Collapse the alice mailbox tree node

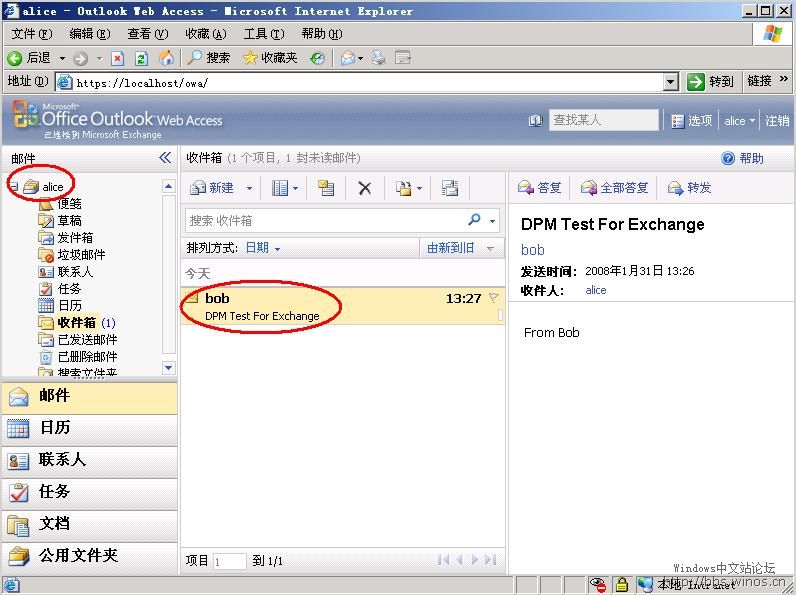(13, 186)
